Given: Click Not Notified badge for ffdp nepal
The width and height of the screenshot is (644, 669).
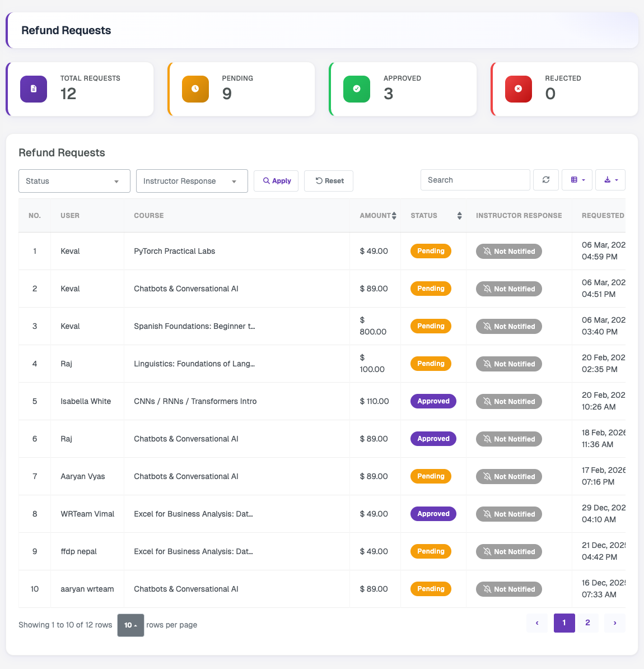Looking at the screenshot, I should tap(509, 552).
